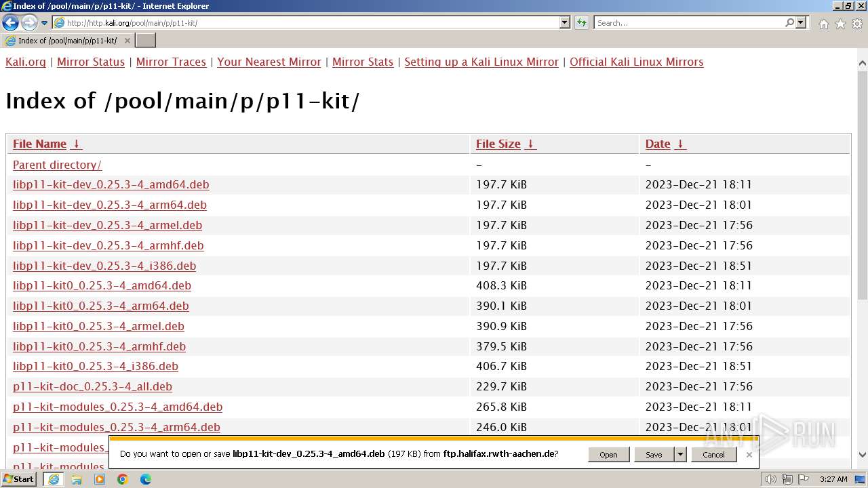Viewport: 868px width, 488px height.
Task: Open the Your Nearest Mirror link
Action: (x=269, y=62)
